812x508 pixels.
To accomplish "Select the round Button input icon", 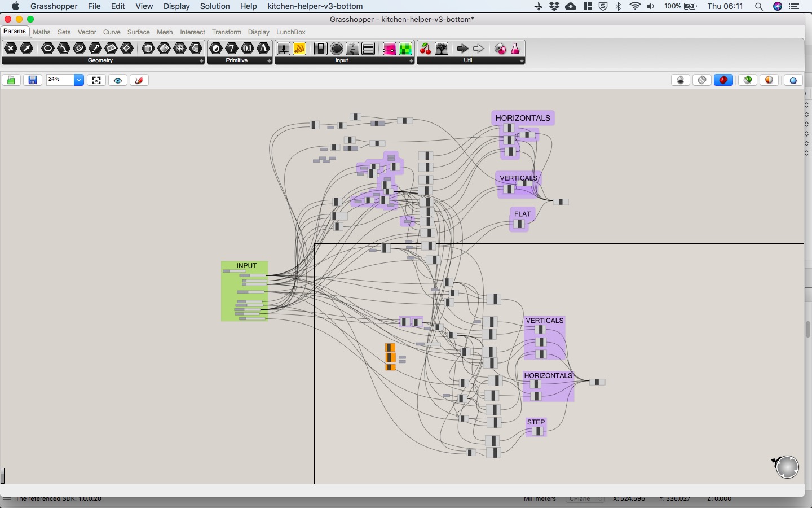I will [337, 49].
